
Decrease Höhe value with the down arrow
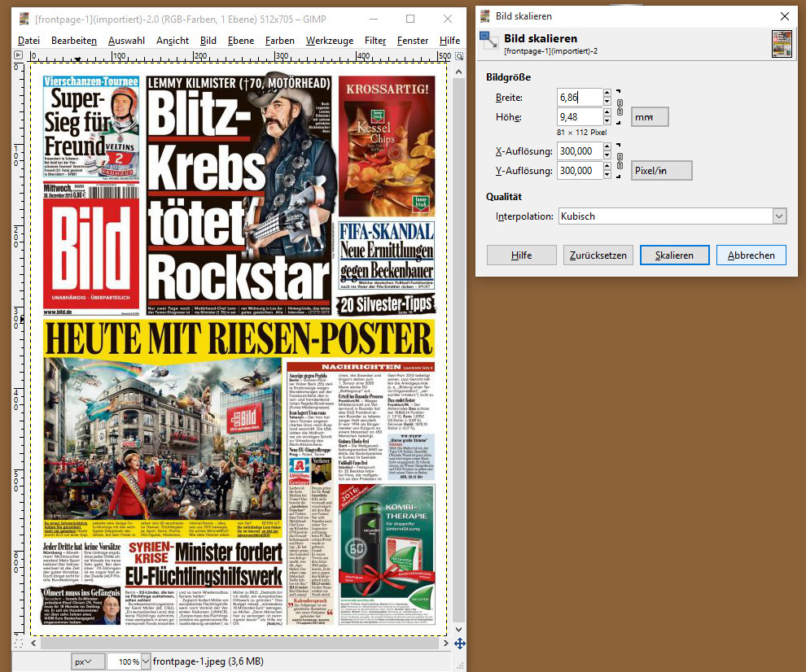click(x=607, y=120)
